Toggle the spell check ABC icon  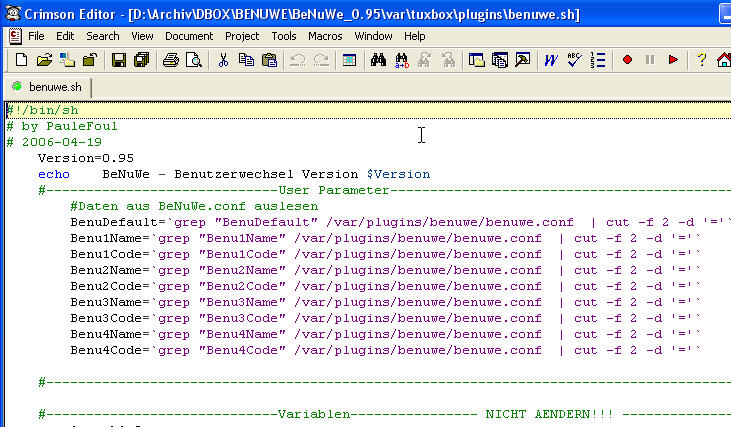(574, 61)
